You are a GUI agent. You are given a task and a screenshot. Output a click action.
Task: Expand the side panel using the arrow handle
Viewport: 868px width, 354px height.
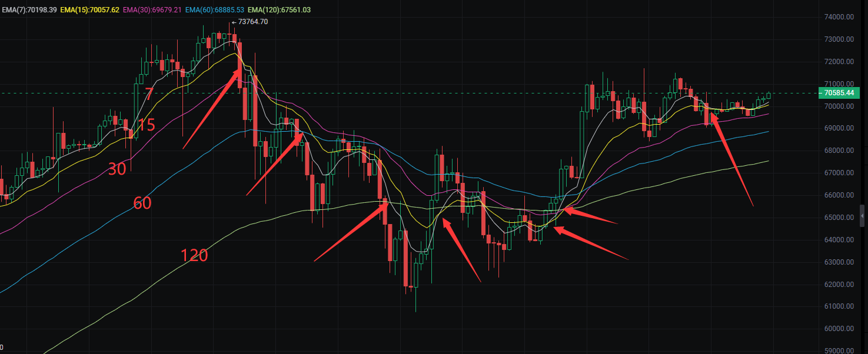tap(863, 216)
